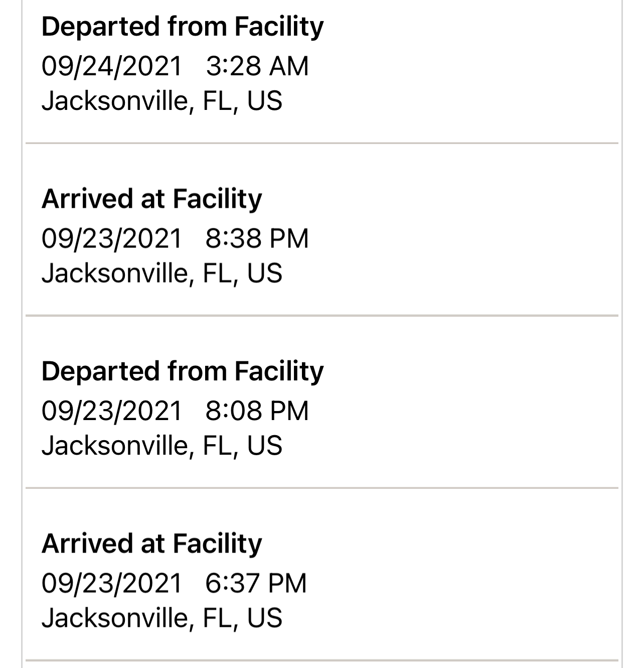
Task: Click the divider below the 6:37 PM entry
Action: (x=322, y=660)
